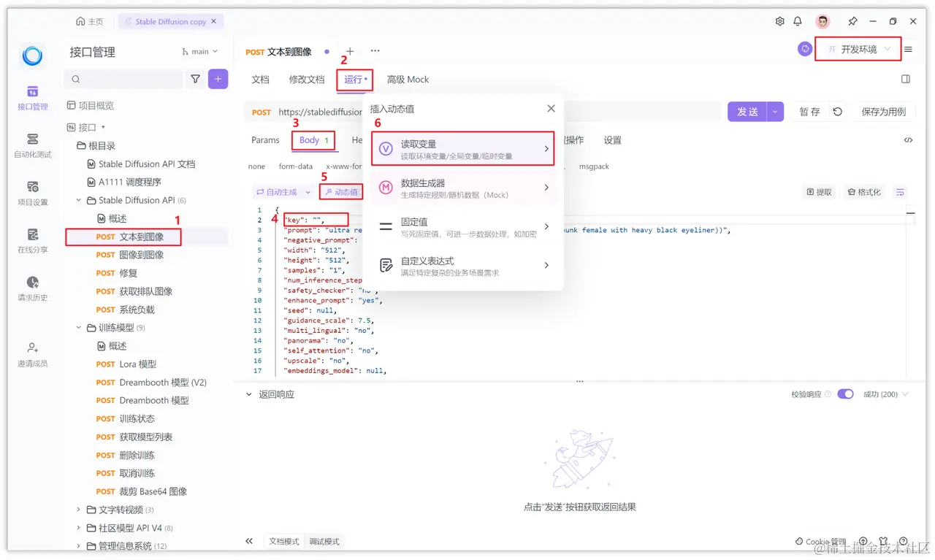Toggle the 校验响应 switch

coord(845,394)
